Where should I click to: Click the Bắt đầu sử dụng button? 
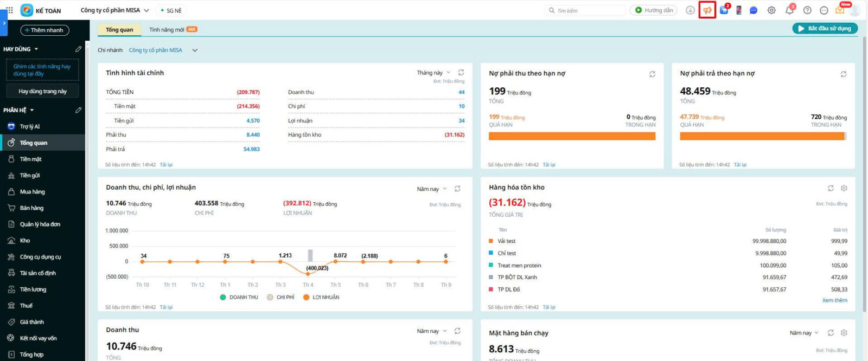825,28
